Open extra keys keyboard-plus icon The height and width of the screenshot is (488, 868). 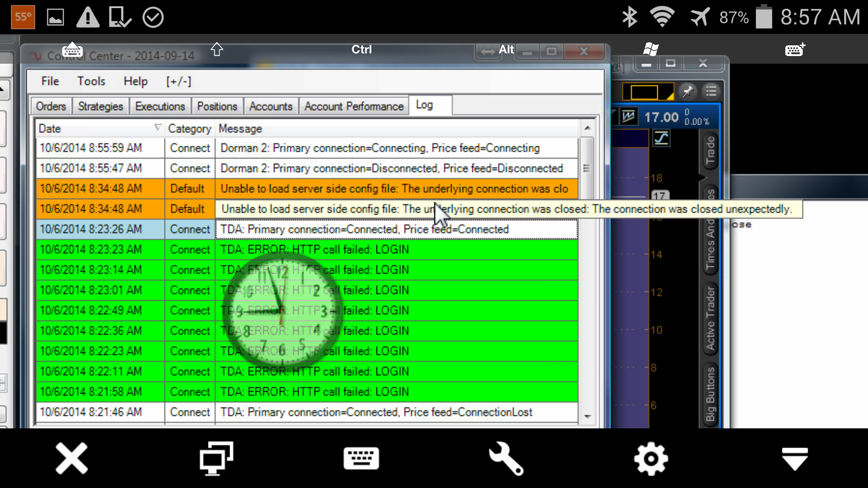(x=795, y=49)
